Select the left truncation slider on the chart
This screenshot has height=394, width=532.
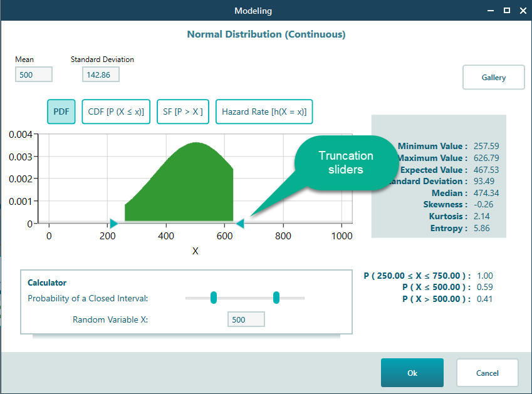(x=113, y=223)
